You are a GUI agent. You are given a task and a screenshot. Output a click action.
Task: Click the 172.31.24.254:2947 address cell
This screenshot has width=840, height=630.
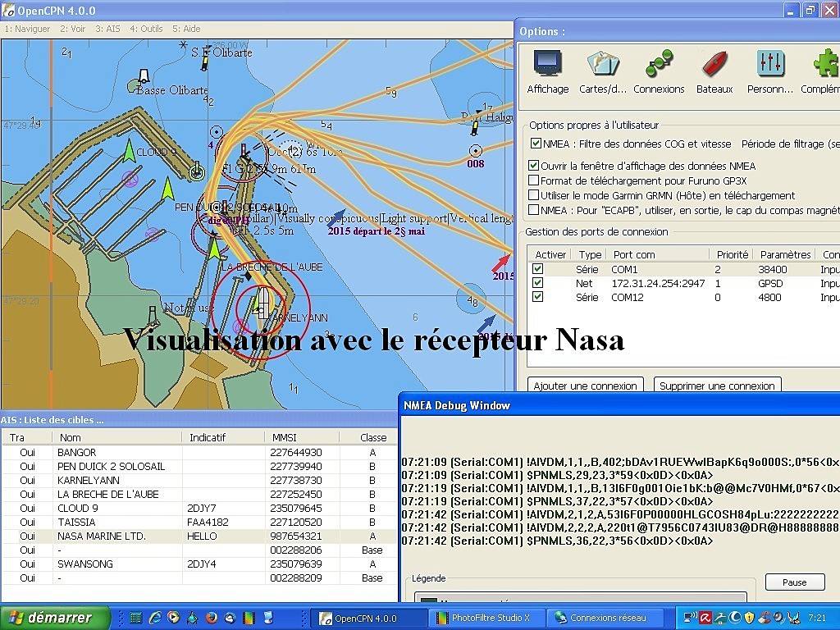coord(658,283)
